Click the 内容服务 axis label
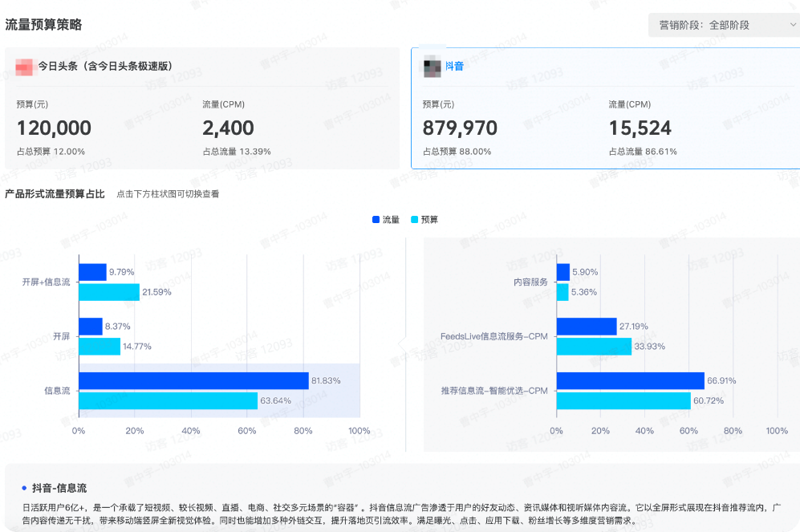 pos(530,282)
